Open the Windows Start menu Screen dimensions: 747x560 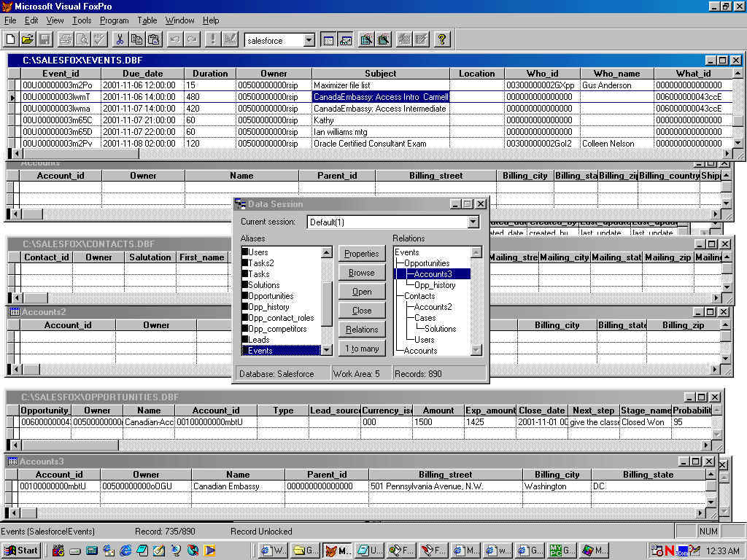click(x=20, y=551)
